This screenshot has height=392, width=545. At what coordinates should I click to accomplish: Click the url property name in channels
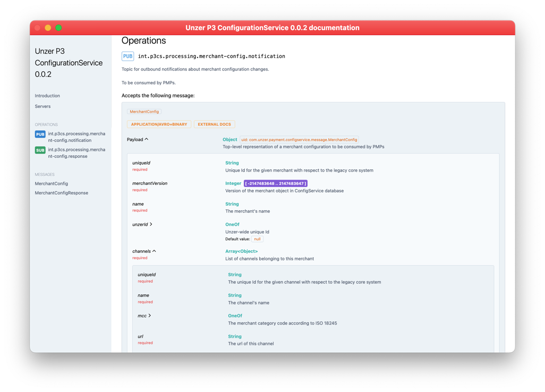tap(140, 336)
